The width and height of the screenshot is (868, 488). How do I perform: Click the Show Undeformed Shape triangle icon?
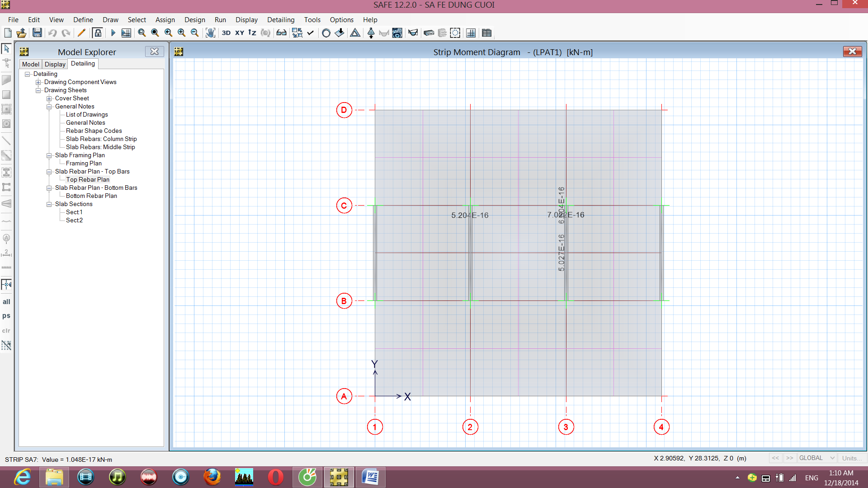pyautogui.click(x=355, y=33)
